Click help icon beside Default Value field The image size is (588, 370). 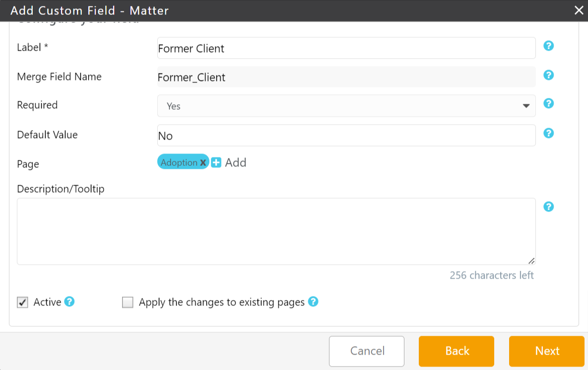coord(548,133)
